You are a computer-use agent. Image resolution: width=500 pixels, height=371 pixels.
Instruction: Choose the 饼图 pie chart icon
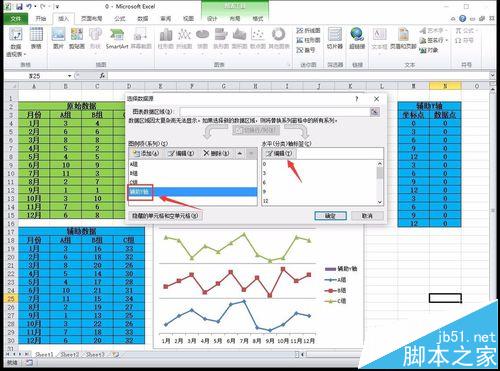[202, 39]
